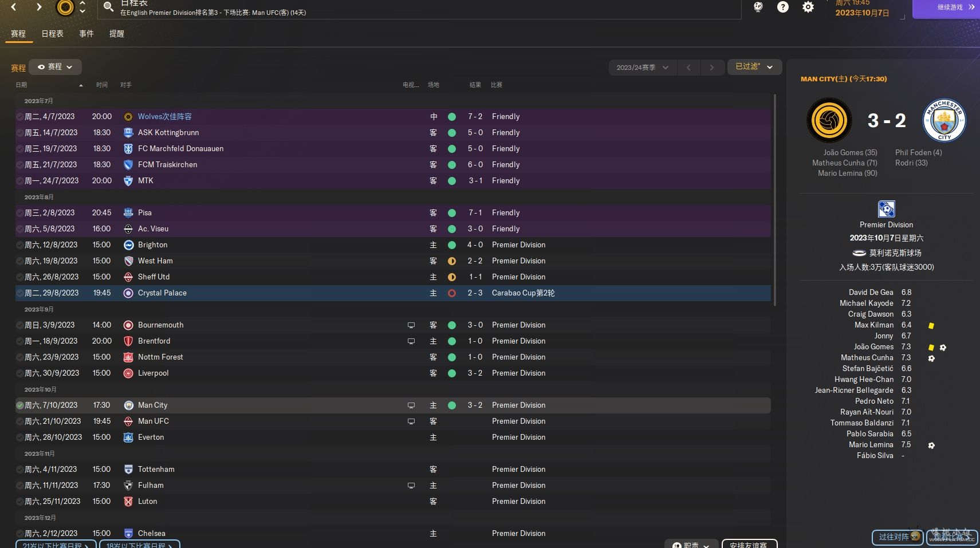This screenshot has width=980, height=548.
Task: Click the Brighton club logo
Action: coord(128,245)
